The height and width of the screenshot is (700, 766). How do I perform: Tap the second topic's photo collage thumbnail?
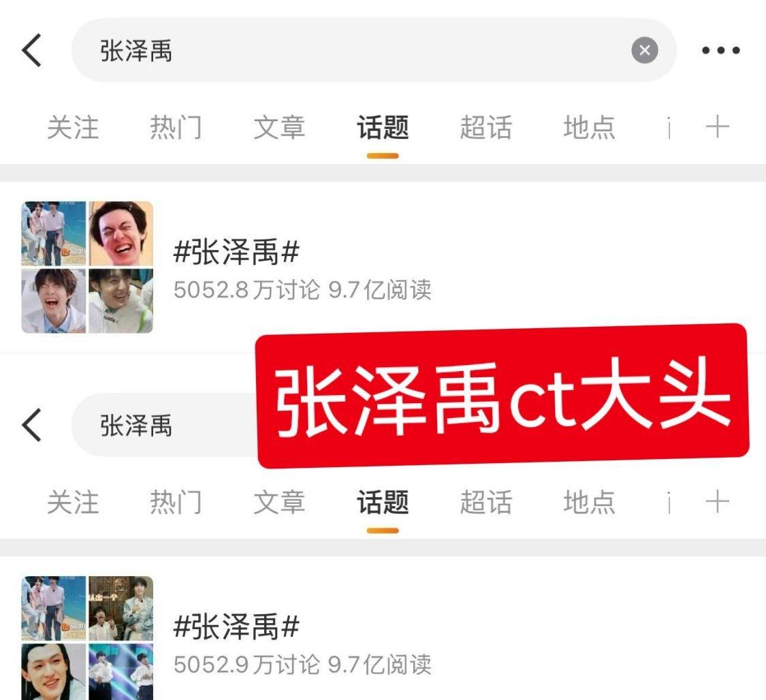click(87, 638)
